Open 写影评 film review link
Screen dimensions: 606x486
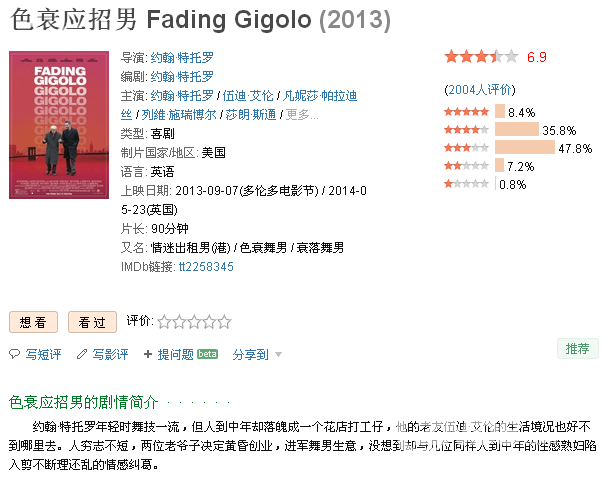point(110,354)
